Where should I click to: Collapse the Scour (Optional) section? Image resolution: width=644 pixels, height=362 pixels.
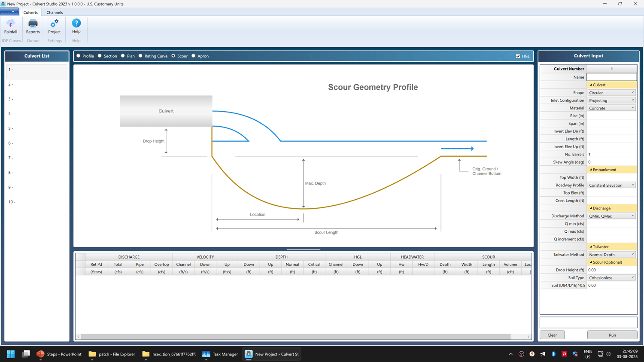(x=591, y=262)
